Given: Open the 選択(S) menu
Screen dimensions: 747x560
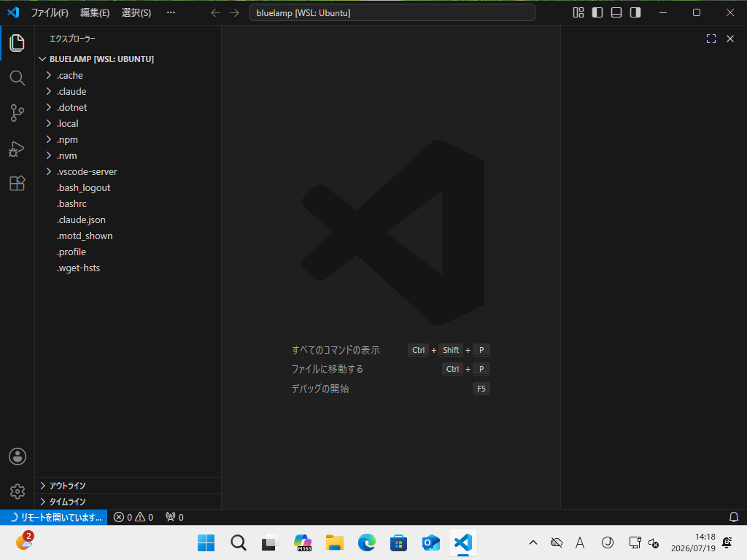Looking at the screenshot, I should tap(136, 13).
